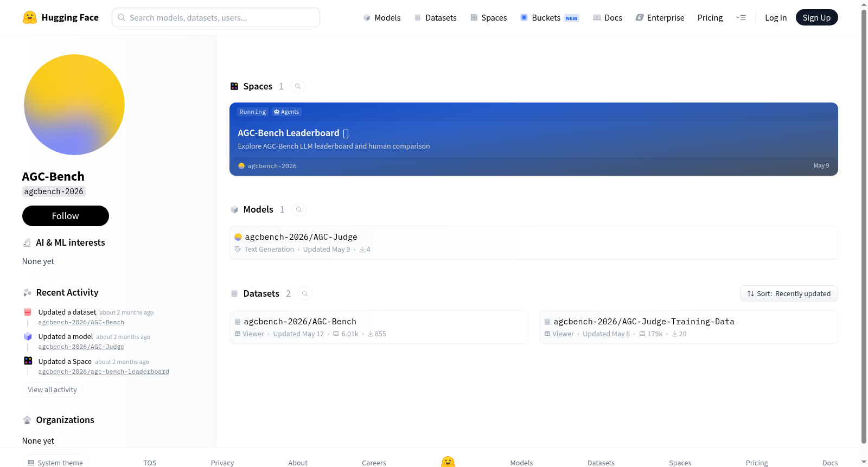
Task: Click the Viewer icon on AGC-Judge-Training-Data
Action: coord(547,334)
